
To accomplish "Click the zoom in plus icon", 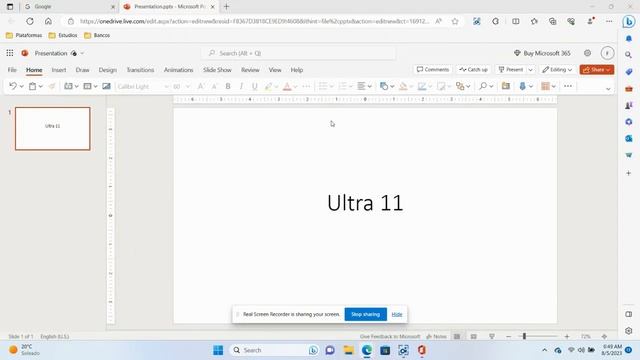I will (x=567, y=336).
